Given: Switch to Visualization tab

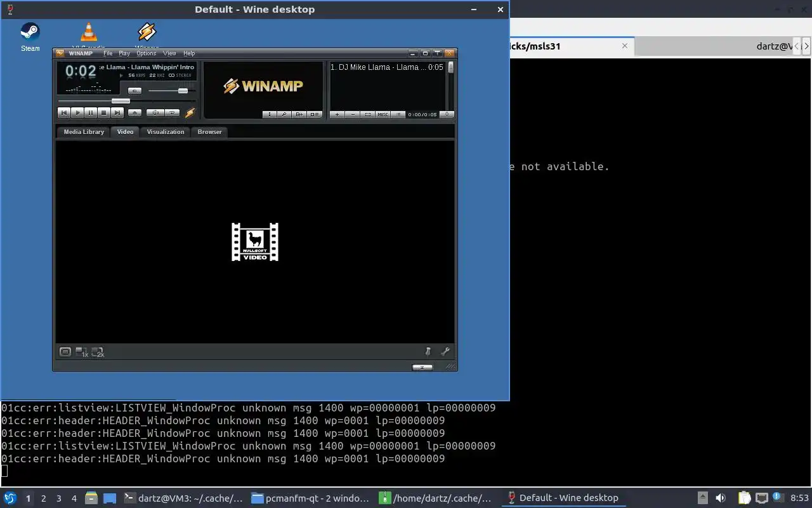Looking at the screenshot, I should point(166,131).
